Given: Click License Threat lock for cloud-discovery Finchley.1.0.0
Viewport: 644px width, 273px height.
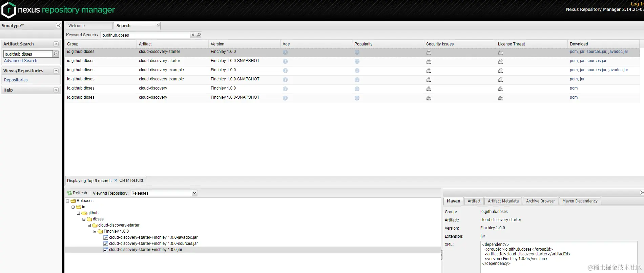Looking at the screenshot, I should click(x=501, y=89).
